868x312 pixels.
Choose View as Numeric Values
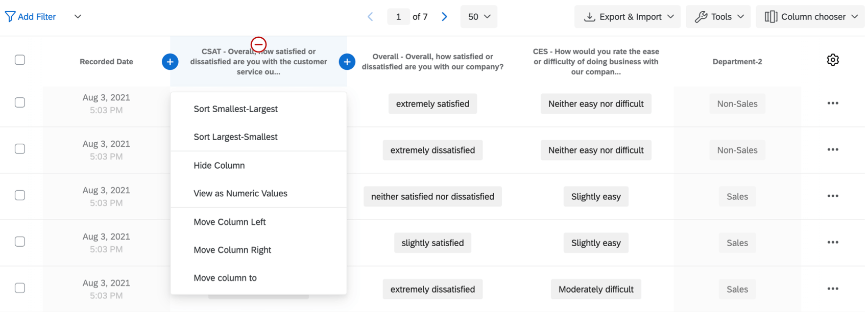240,193
